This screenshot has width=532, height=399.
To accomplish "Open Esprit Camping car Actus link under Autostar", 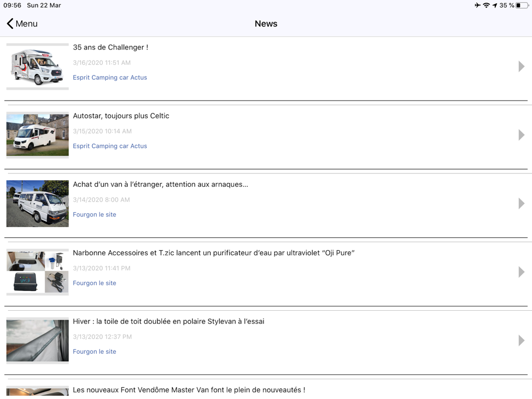I will (x=110, y=146).
